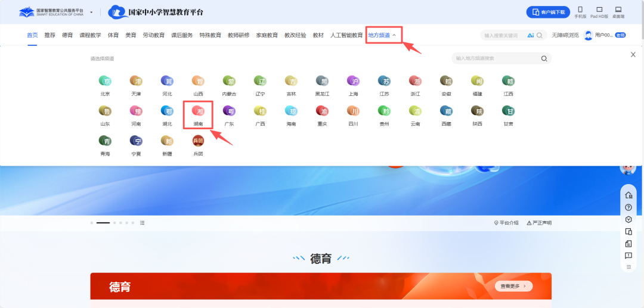The image size is (644, 308).
Task: Open the 美育 tab
Action: click(131, 35)
